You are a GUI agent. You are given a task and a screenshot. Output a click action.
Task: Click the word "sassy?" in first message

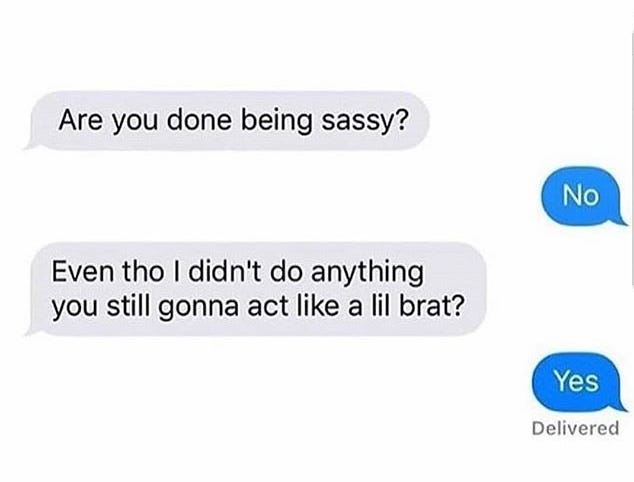tap(364, 121)
